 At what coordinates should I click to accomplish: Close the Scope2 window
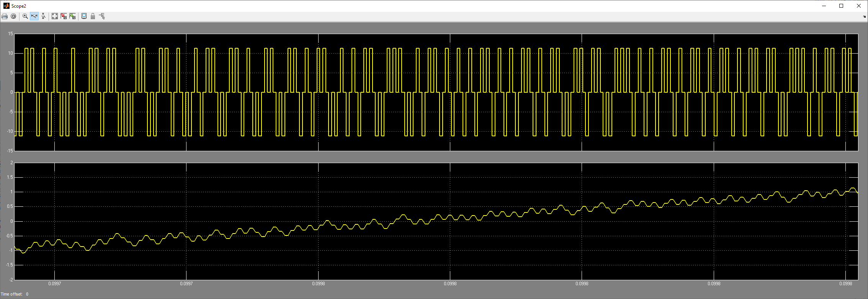[x=858, y=6]
